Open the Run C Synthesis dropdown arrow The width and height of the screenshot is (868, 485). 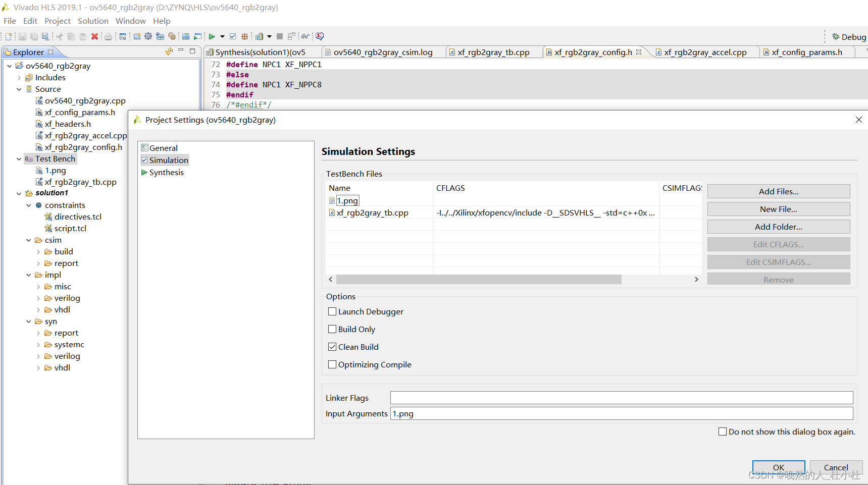click(x=222, y=36)
